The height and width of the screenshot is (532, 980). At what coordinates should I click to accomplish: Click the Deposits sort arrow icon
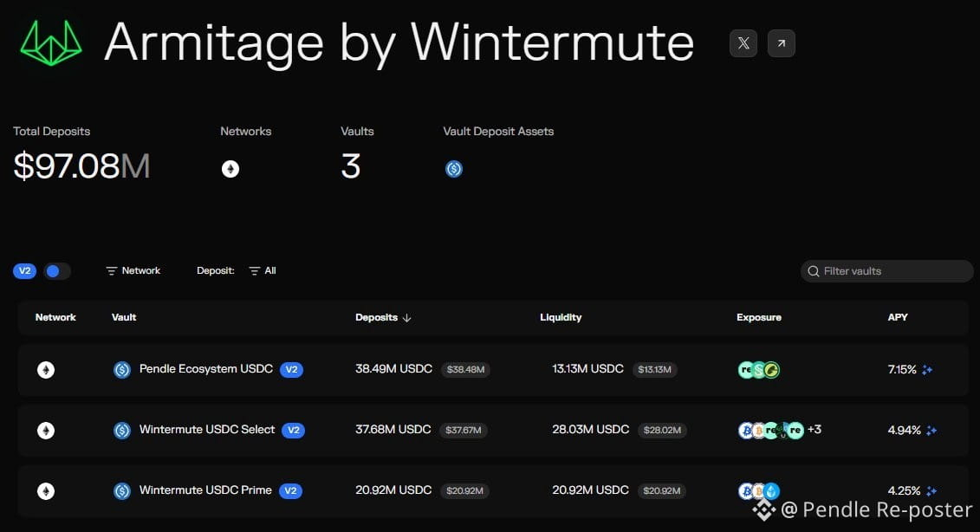point(407,318)
